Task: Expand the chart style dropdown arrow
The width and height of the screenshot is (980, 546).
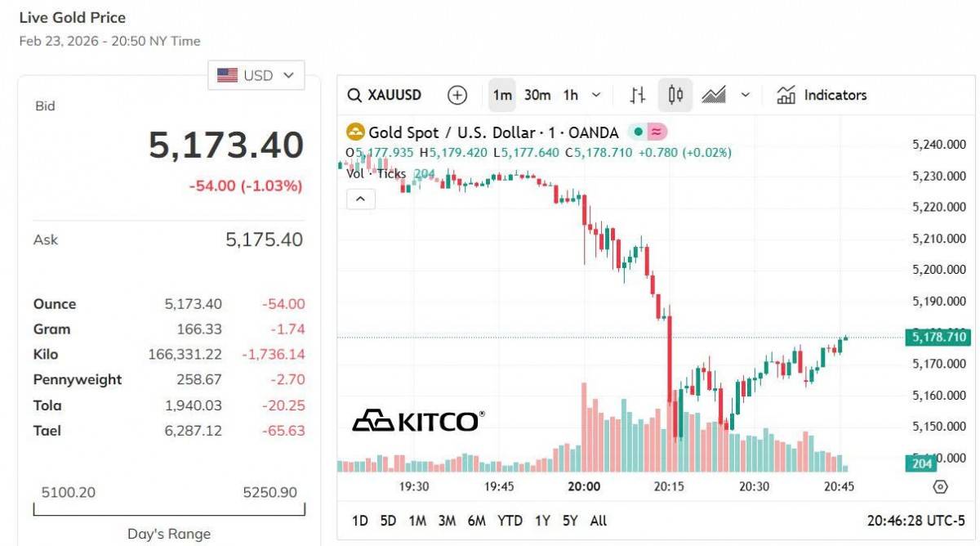Action: coord(745,95)
